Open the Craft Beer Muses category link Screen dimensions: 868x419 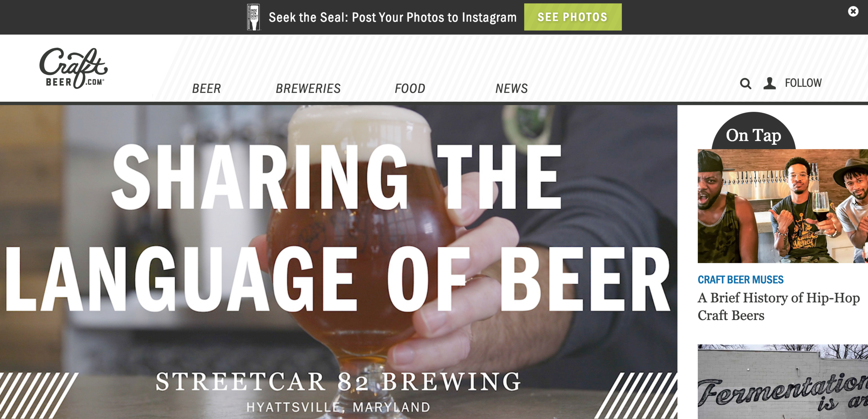pyautogui.click(x=741, y=279)
